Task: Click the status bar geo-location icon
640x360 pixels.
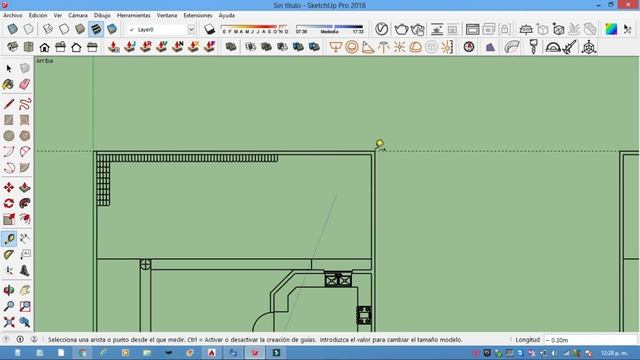Action: pos(6,339)
